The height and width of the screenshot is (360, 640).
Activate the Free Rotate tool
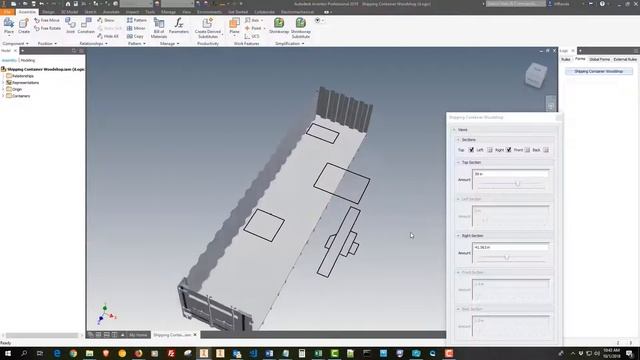point(47,28)
